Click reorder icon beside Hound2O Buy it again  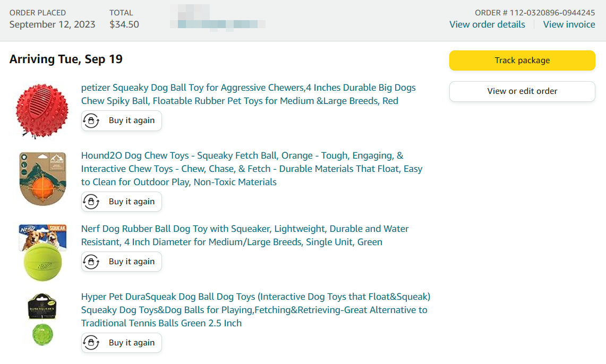tap(91, 202)
